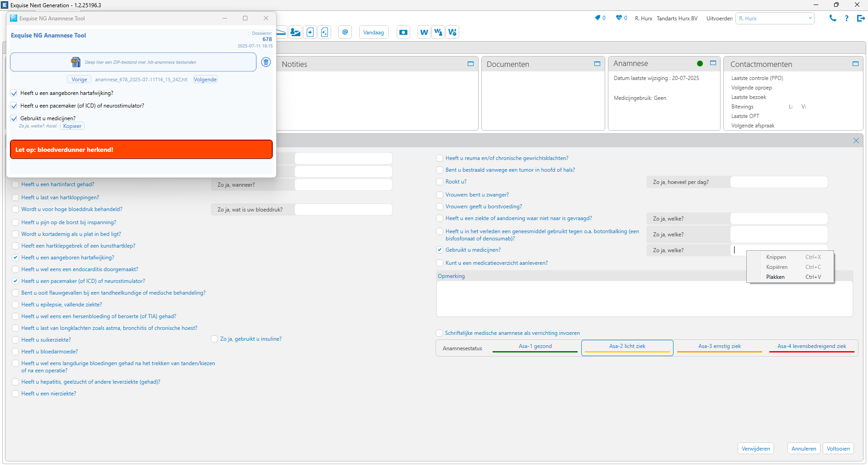Open the W with gear icon
Screen dimensions: 868x465
coord(452,32)
